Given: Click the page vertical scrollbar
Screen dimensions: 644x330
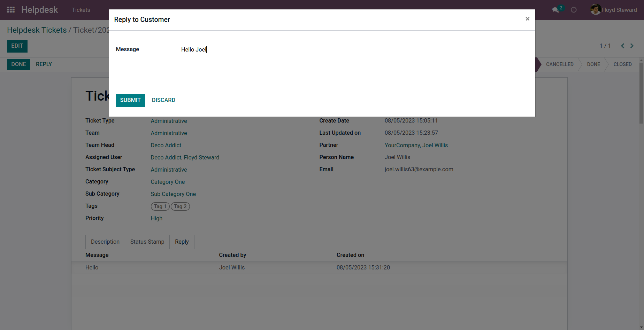Looking at the screenshot, I should click(x=641, y=93).
